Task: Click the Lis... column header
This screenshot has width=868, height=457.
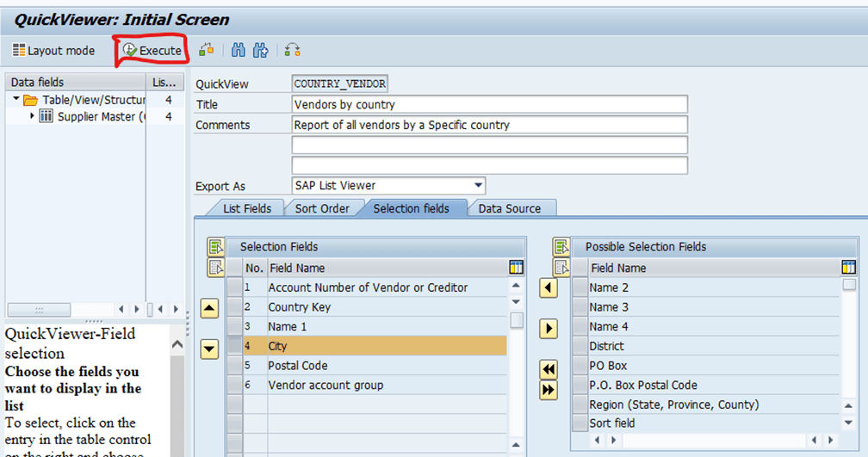Action: (165, 82)
